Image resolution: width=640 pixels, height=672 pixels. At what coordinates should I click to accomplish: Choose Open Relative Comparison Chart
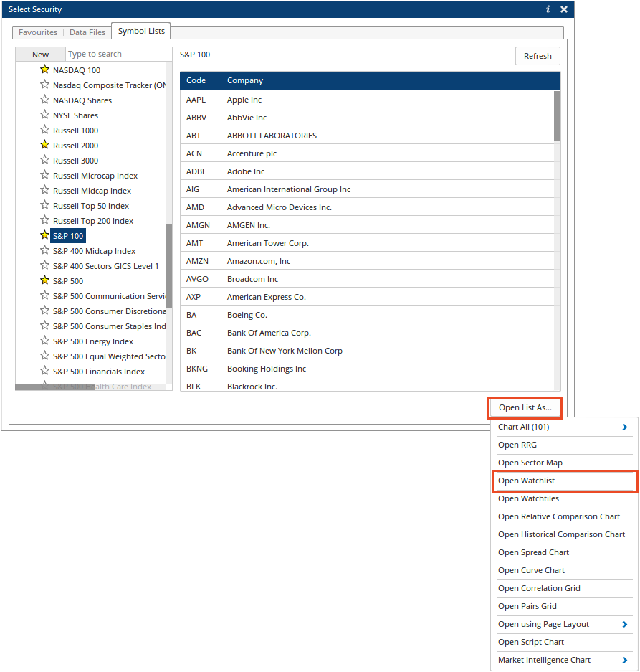565,517
